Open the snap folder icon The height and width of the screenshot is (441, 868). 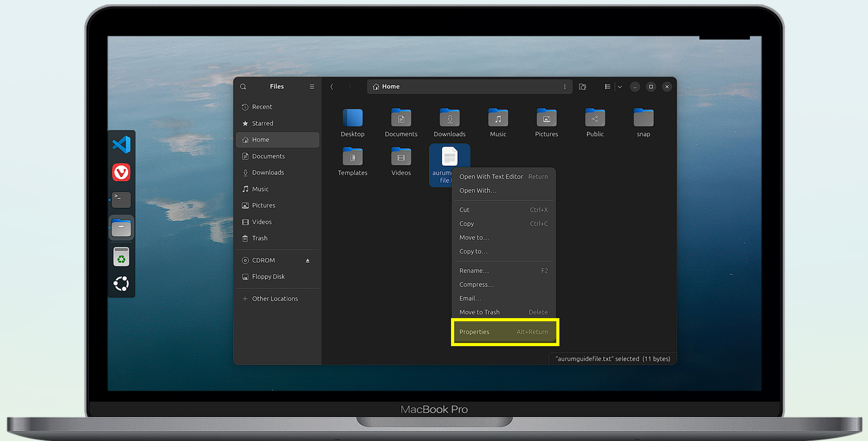click(643, 117)
